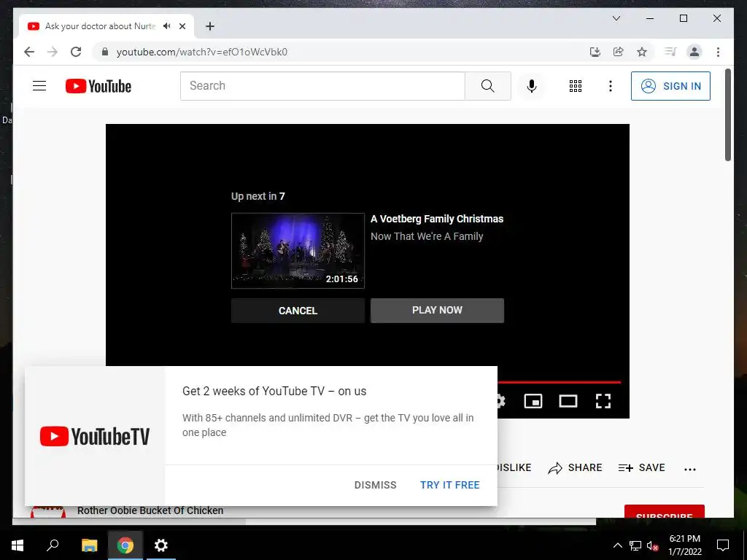Bookmark this tab with the star
Screen dimensions: 747x560
(642, 52)
